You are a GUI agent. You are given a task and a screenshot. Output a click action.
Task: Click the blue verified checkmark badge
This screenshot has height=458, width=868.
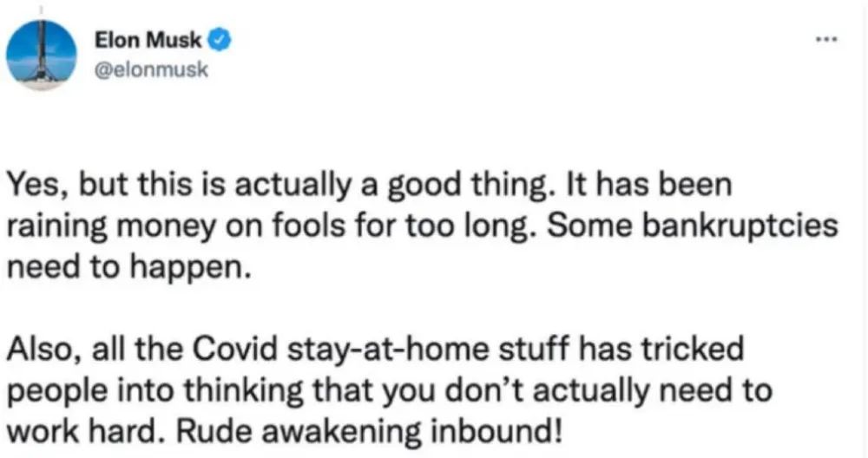221,39
